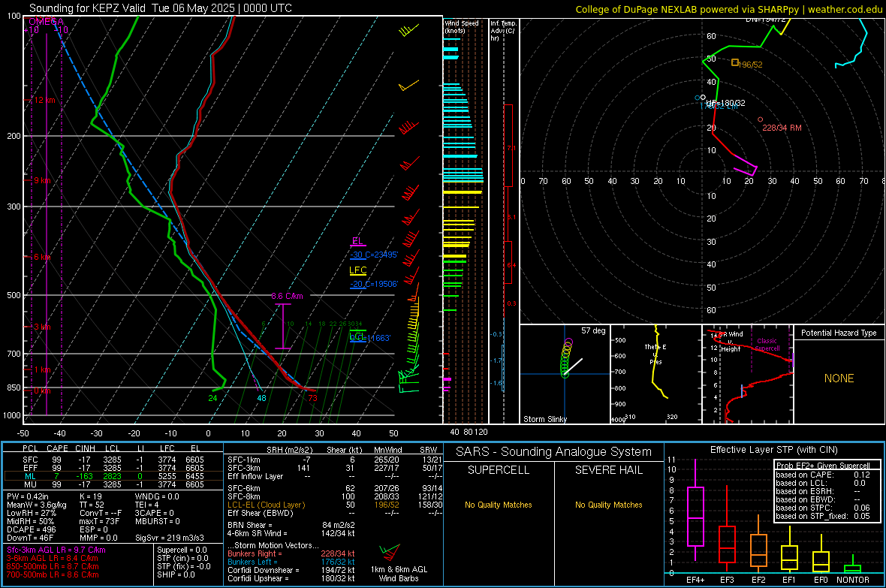Click the Effective Layer STP (with CIN) heading
The height and width of the screenshot is (588, 886).
point(773,450)
